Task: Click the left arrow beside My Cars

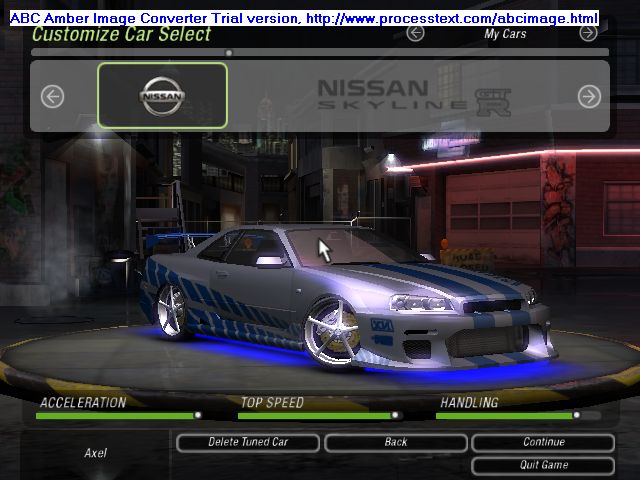Action: [x=415, y=33]
